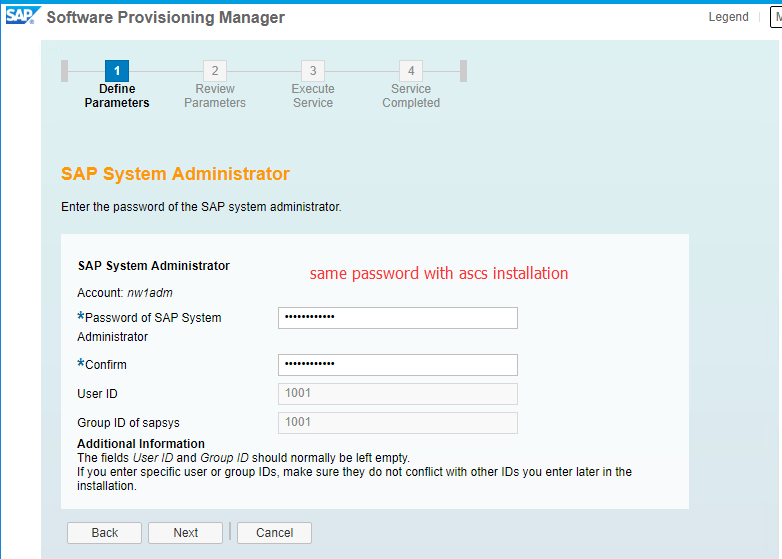Click the roadmap start end-cap marker

click(64, 71)
